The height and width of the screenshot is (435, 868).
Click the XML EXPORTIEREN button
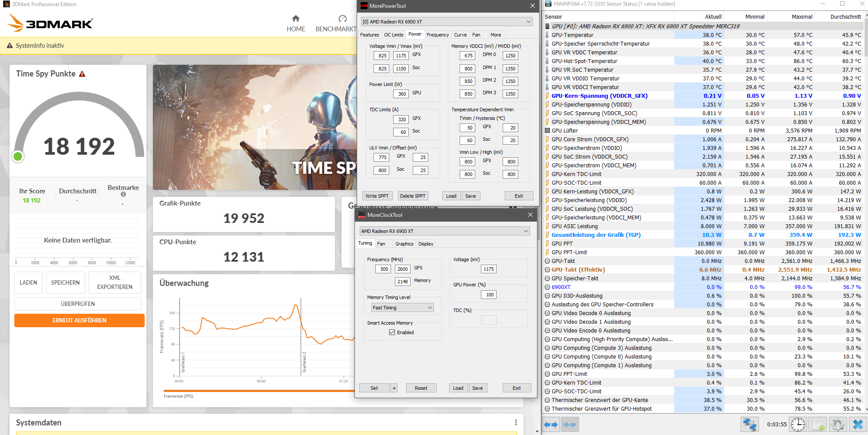pyautogui.click(x=115, y=282)
